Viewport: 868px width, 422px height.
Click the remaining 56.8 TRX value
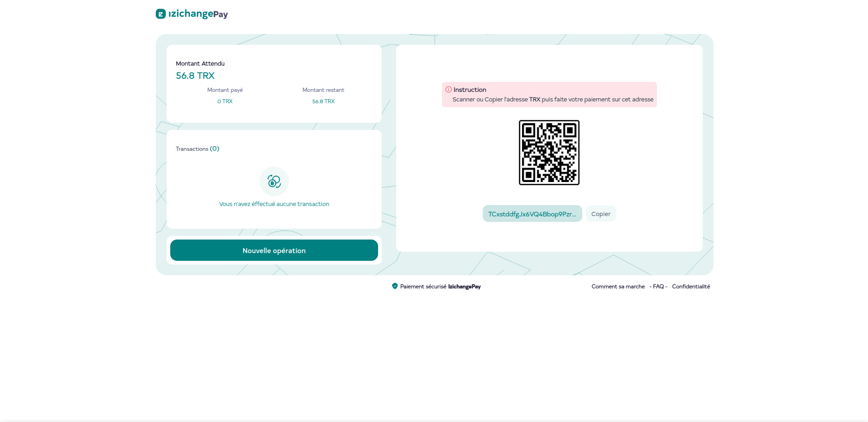point(323,101)
